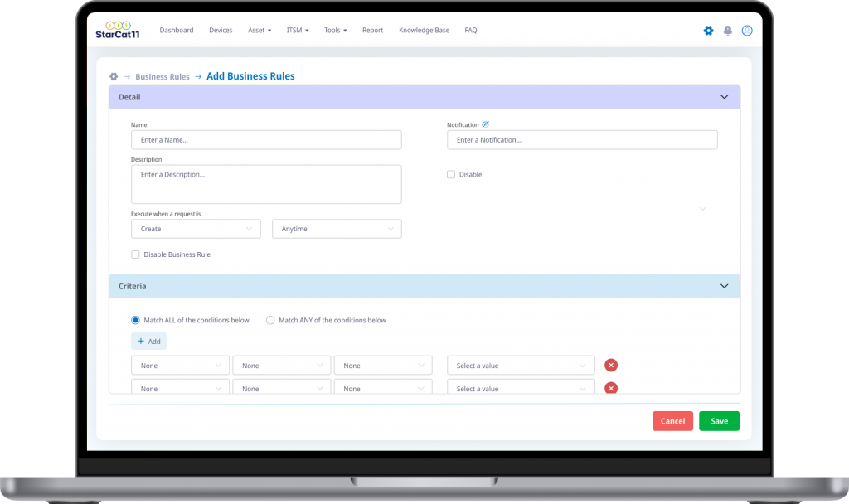The width and height of the screenshot is (849, 504).
Task: Open the Report page
Action: point(372,31)
